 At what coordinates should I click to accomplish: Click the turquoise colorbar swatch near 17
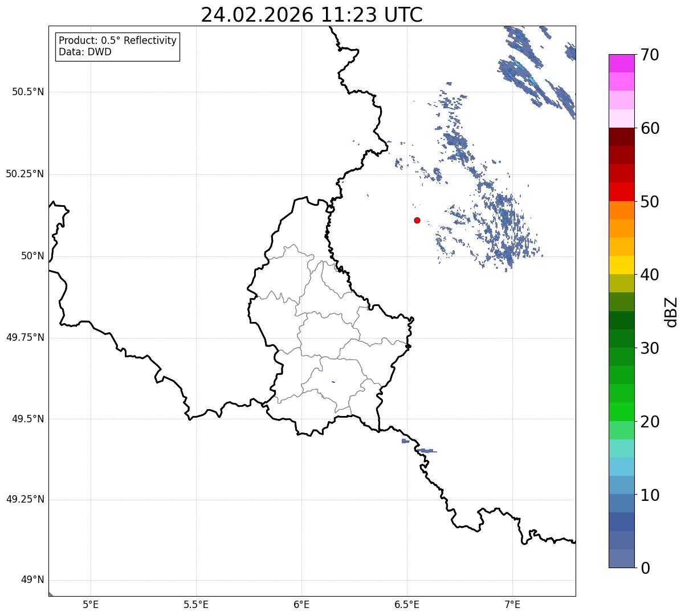tap(622, 448)
